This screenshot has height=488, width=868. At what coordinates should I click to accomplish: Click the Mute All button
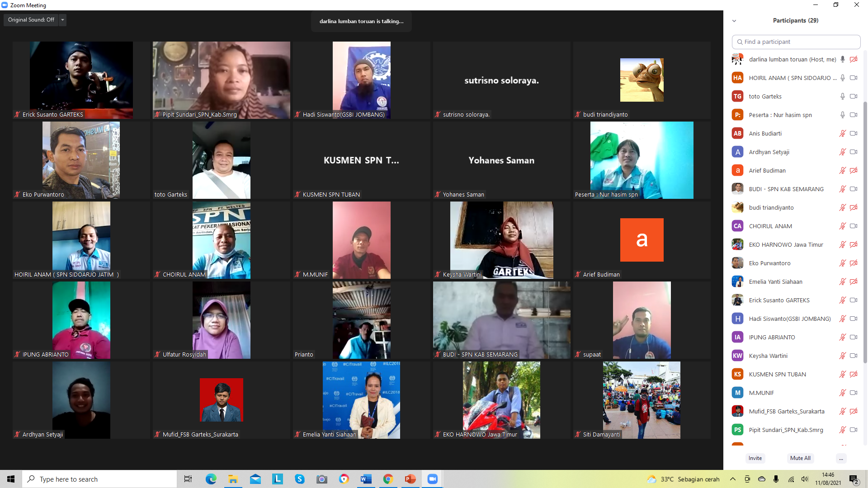point(800,458)
